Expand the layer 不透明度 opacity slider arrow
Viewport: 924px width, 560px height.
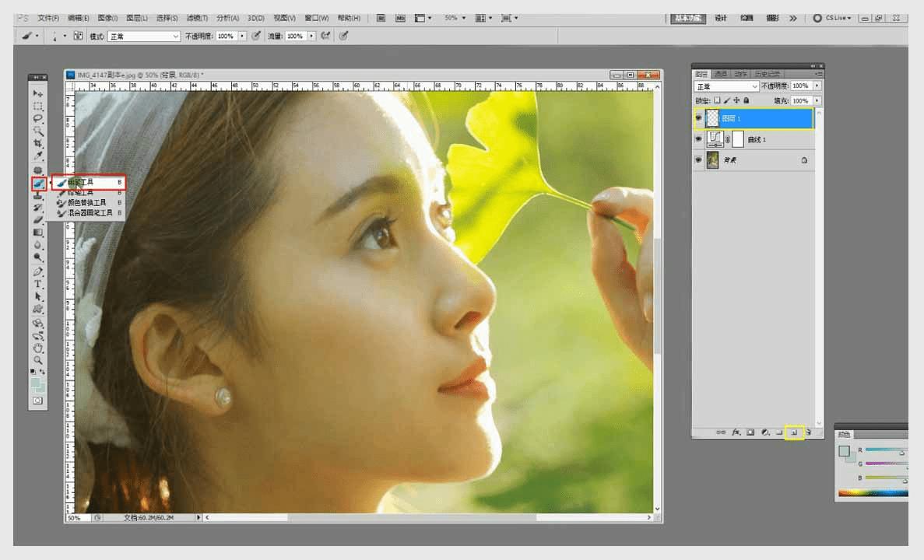(817, 86)
